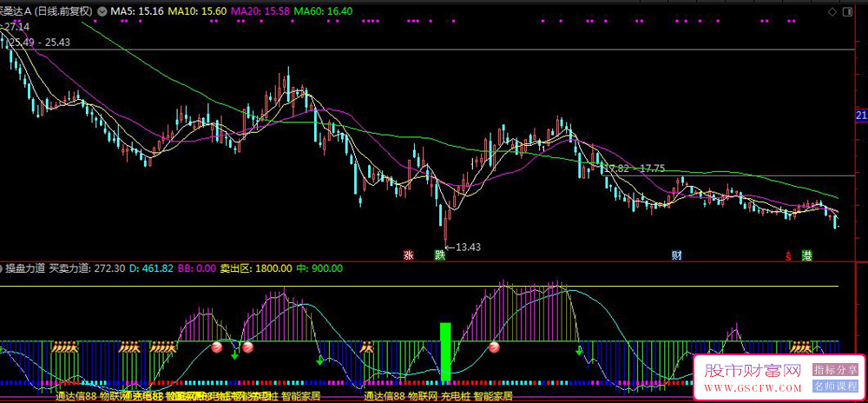Click the 股市财富网 logo
The height and width of the screenshot is (403, 868).
(753, 370)
